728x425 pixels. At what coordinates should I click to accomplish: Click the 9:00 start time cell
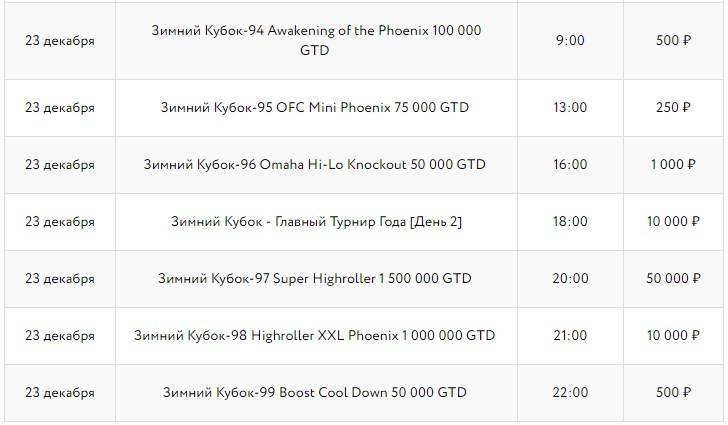[x=570, y=40]
